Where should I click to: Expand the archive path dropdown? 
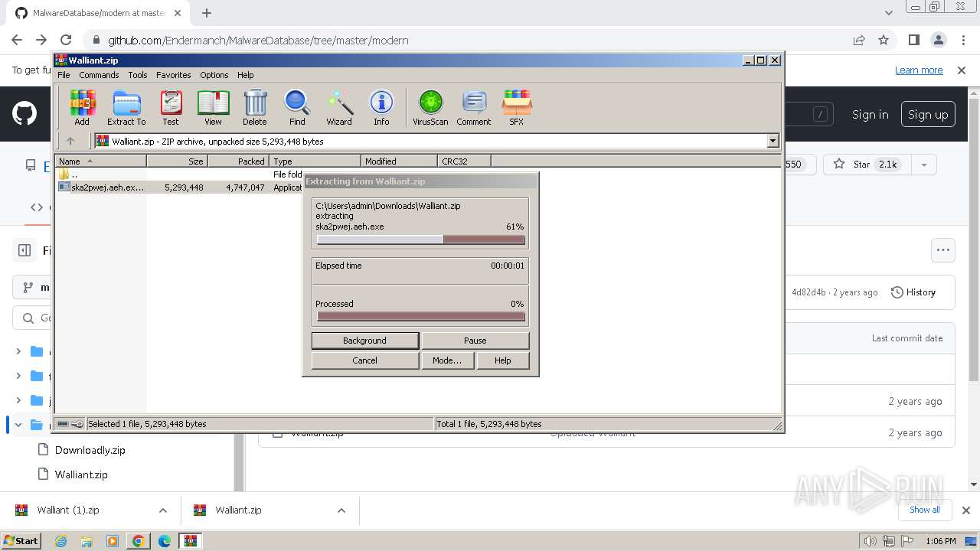773,141
